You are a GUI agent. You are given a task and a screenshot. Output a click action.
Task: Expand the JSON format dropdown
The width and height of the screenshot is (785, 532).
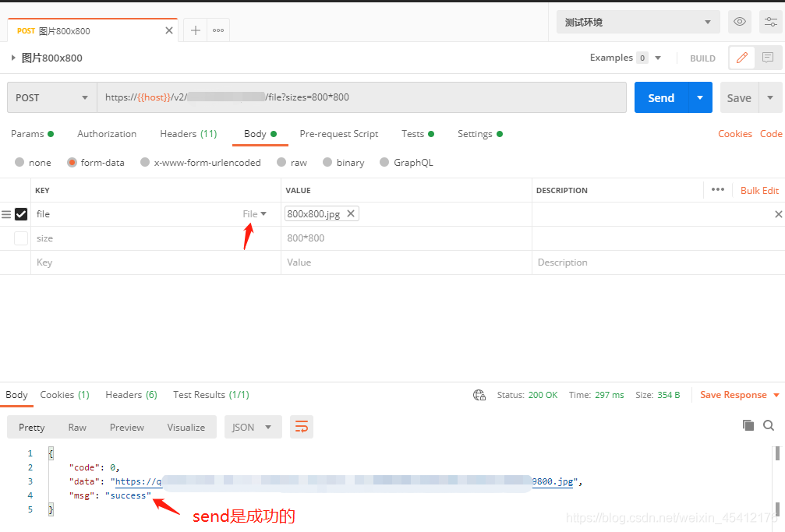pyautogui.click(x=253, y=427)
